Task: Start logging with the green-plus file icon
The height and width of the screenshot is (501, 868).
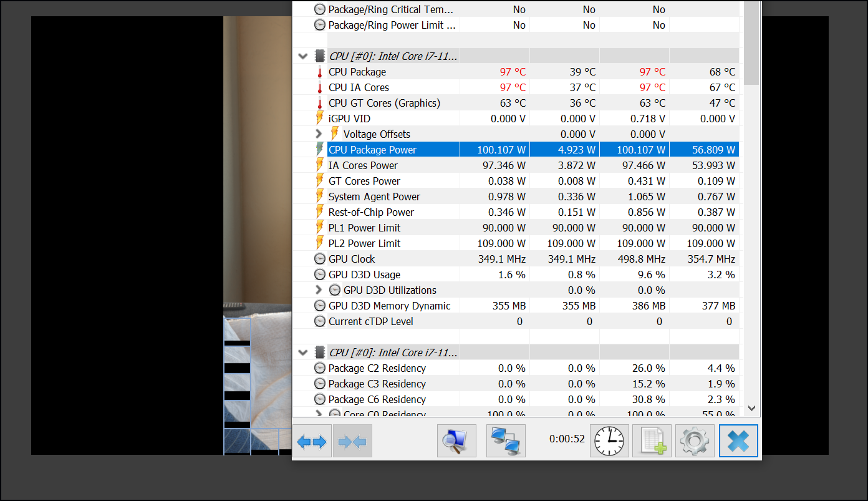Action: click(x=652, y=442)
